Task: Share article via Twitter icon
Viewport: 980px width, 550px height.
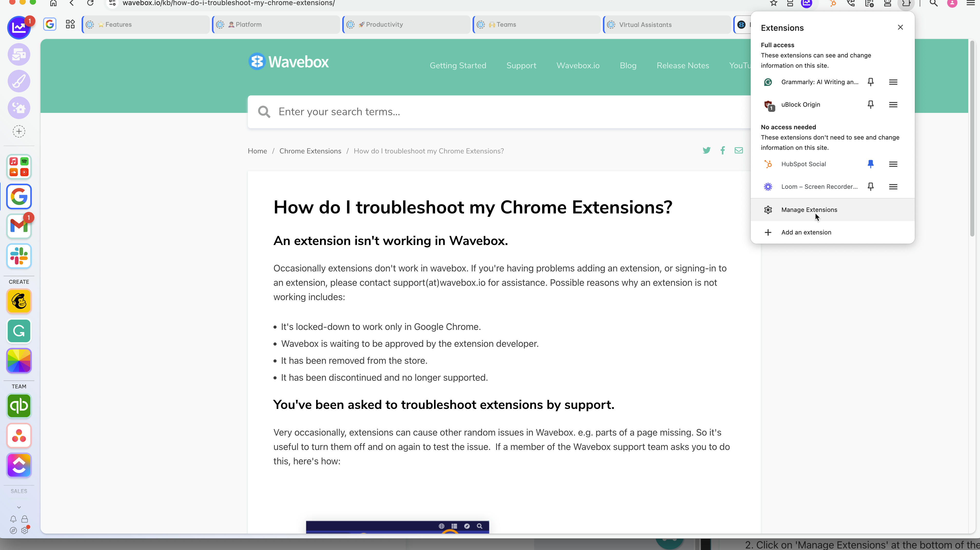Action: tap(707, 151)
